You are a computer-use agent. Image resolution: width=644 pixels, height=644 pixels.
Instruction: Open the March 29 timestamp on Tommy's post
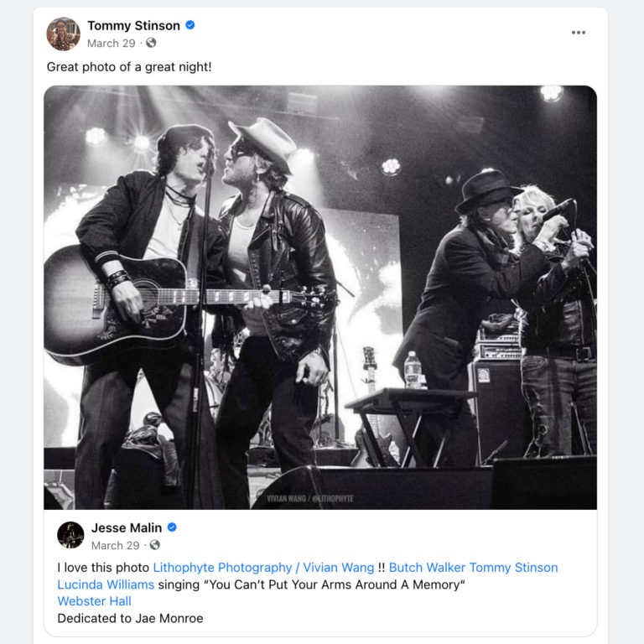click(x=111, y=43)
